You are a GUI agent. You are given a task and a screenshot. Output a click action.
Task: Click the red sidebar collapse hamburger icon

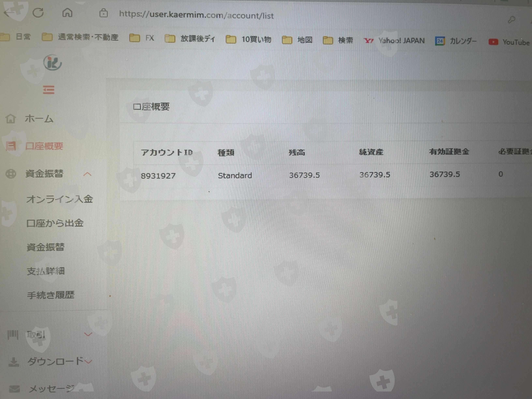pos(49,90)
